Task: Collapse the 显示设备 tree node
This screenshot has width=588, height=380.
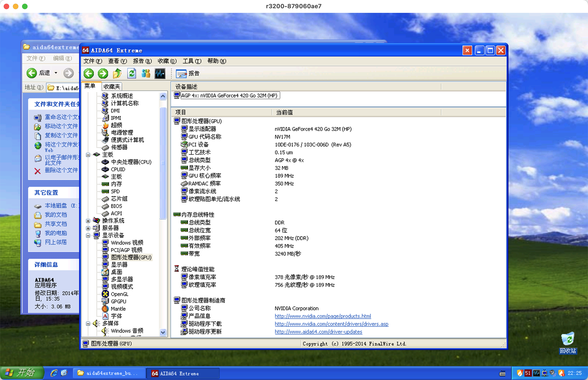Action: pyautogui.click(x=88, y=235)
